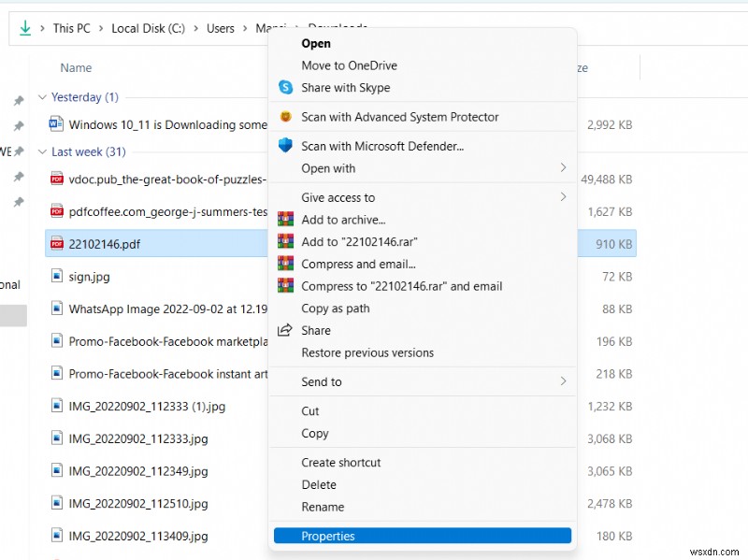Click Rename in the context menu

[323, 507]
